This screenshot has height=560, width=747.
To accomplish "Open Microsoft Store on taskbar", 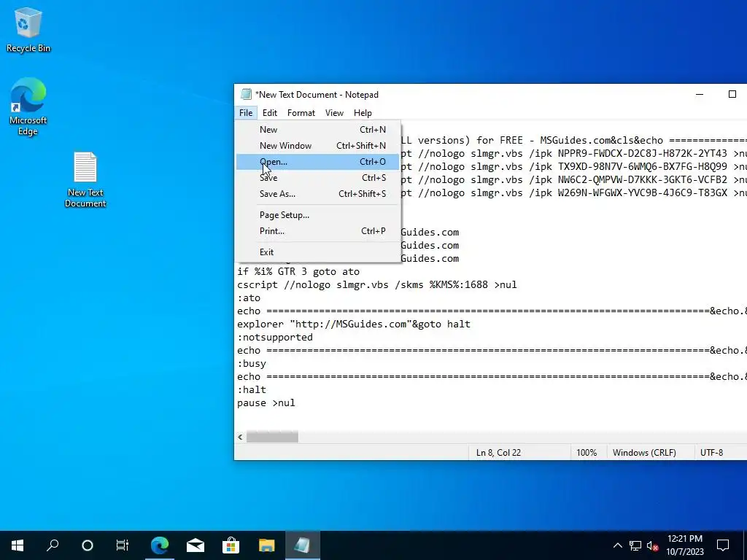I will tap(231, 545).
